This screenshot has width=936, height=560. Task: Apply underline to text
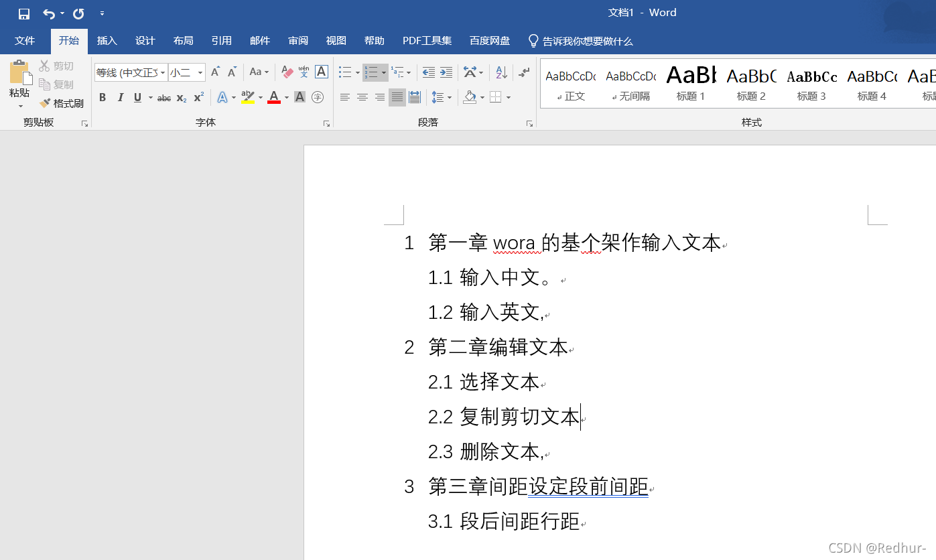click(136, 97)
